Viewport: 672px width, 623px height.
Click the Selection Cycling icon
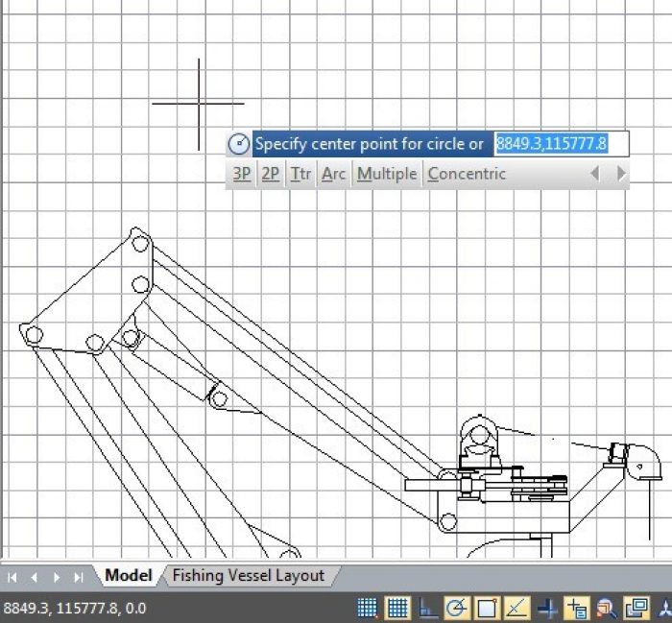[636, 608]
